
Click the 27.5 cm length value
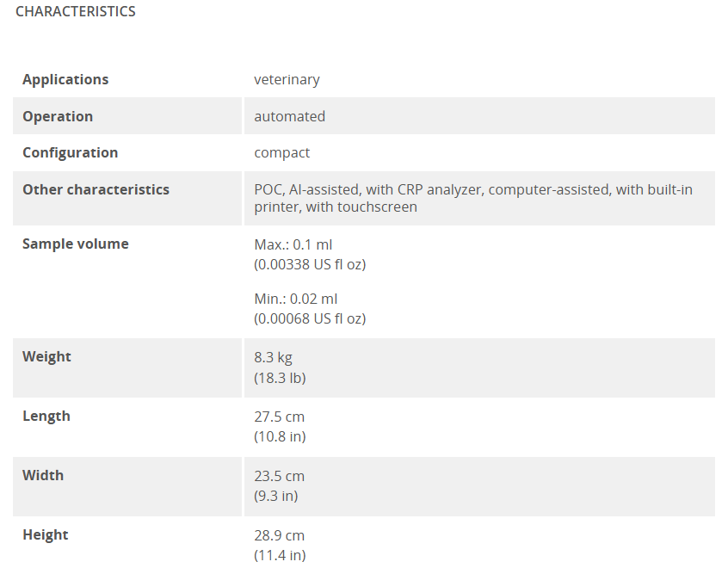tap(279, 417)
